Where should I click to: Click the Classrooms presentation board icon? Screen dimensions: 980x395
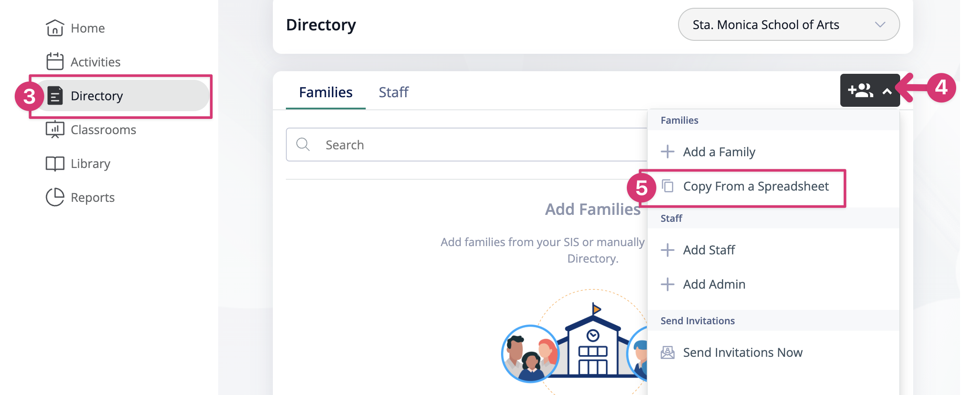pos(55,130)
